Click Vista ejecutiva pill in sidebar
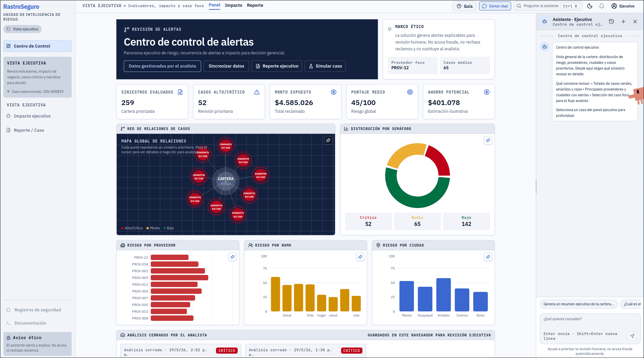Screen dimensions: 644x358 [x=23, y=29]
